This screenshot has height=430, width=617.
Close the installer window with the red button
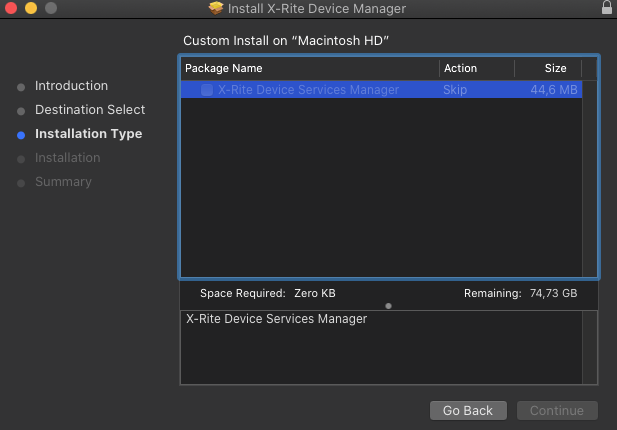[x=11, y=7]
